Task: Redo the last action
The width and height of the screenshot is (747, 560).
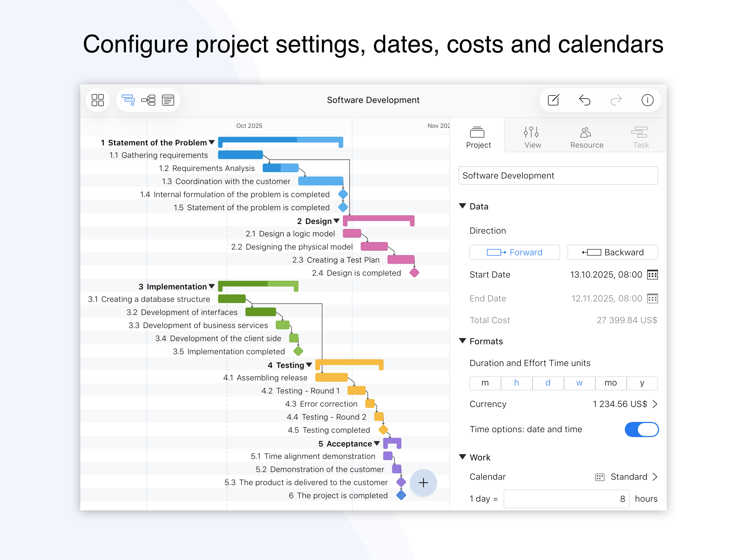Action: tap(616, 100)
